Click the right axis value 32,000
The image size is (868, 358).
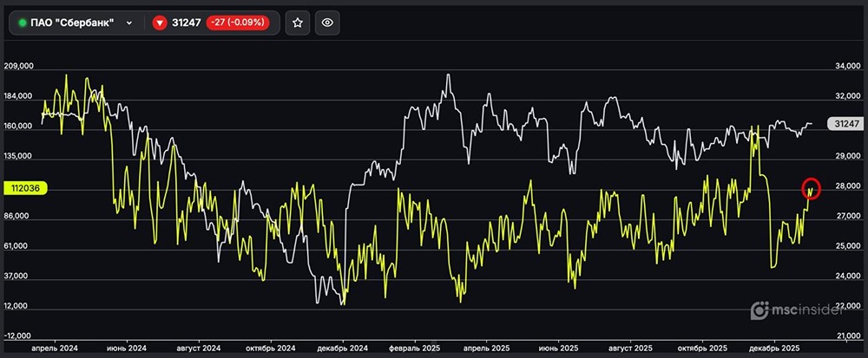(847, 96)
